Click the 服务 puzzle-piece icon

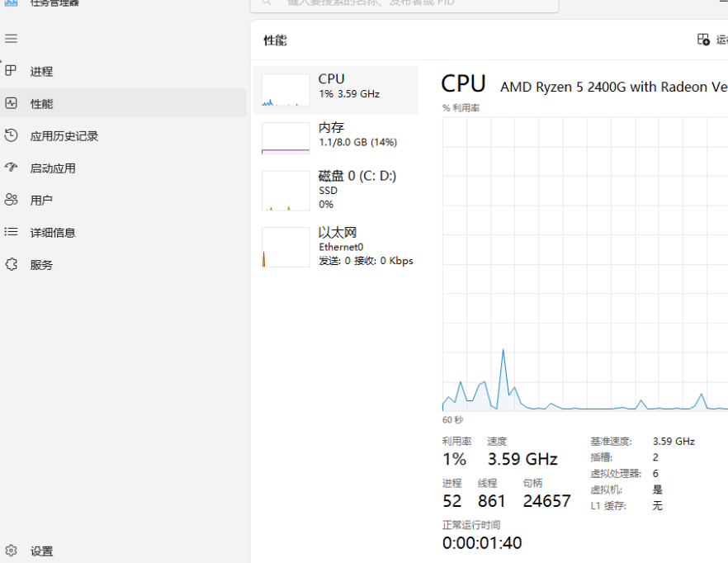point(12,264)
